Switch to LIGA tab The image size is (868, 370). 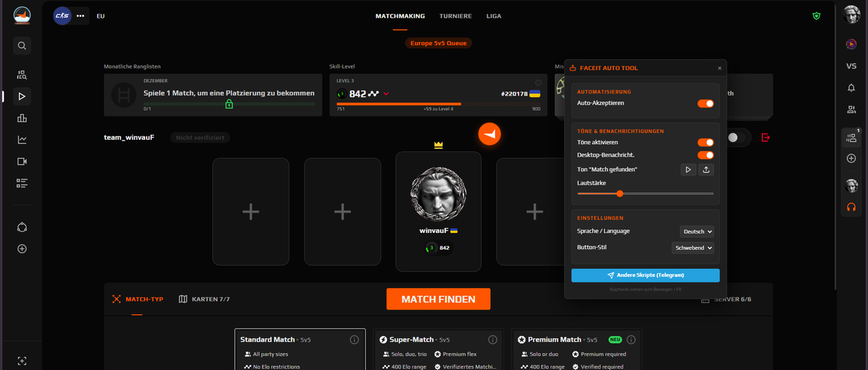coord(494,16)
